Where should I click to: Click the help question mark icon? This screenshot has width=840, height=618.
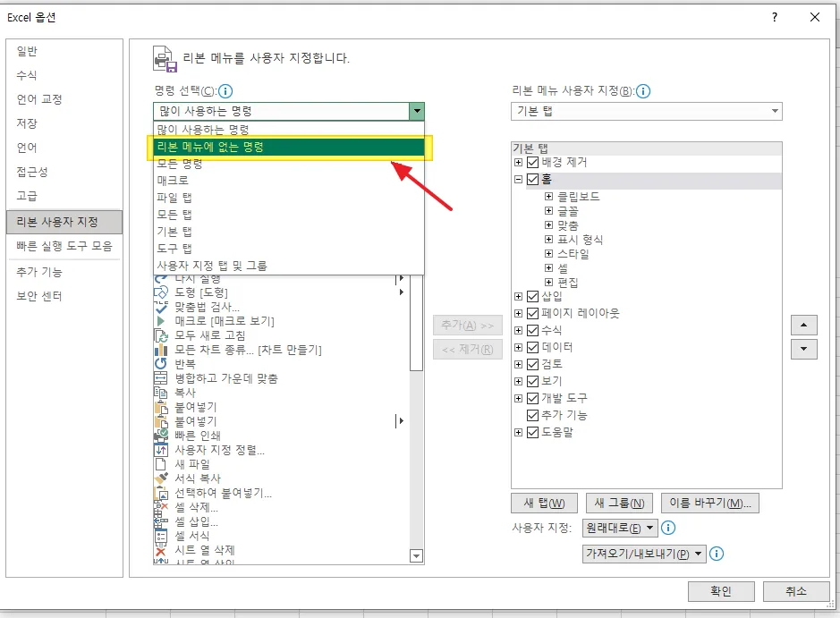775,16
